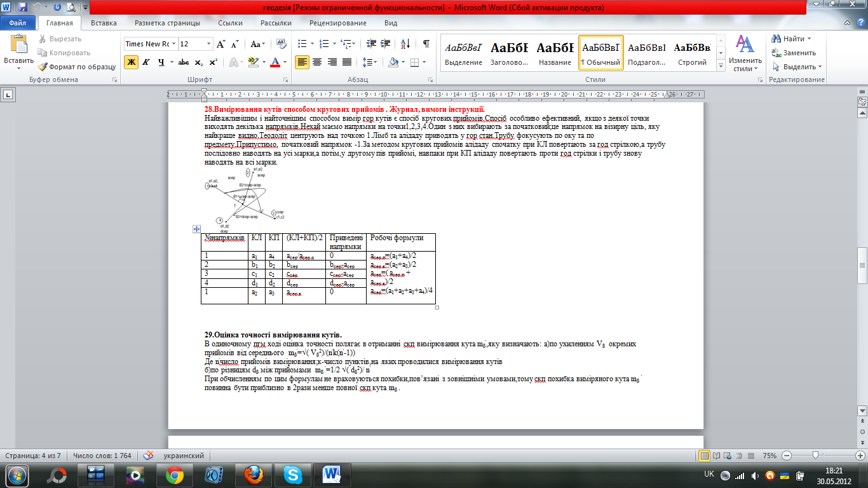Align paragraph text to the right
The width and height of the screenshot is (868, 488).
click(x=332, y=62)
